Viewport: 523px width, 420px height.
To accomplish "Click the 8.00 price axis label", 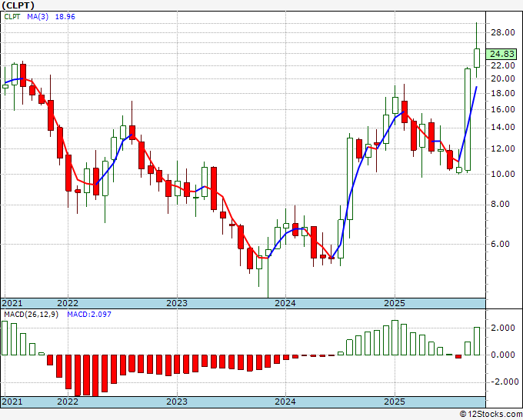I will (x=501, y=204).
